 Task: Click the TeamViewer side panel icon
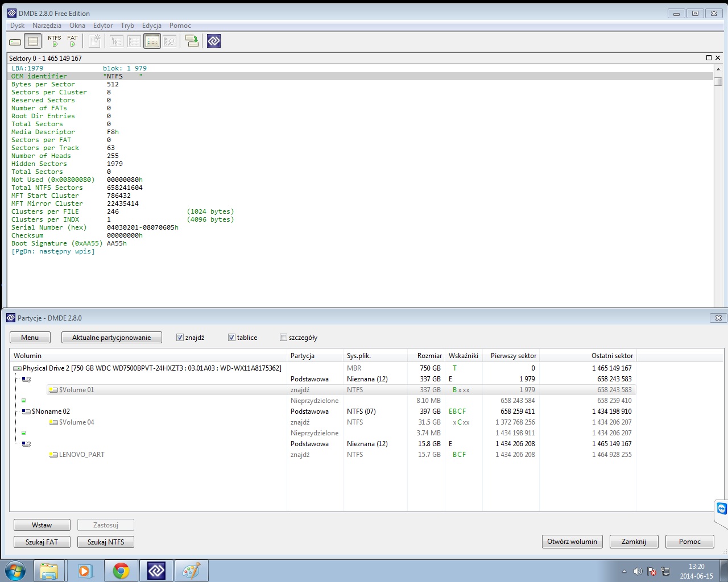point(722,508)
